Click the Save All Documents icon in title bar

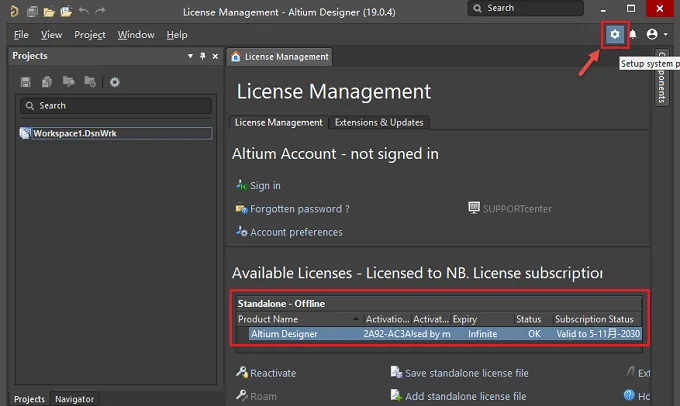coord(32,11)
